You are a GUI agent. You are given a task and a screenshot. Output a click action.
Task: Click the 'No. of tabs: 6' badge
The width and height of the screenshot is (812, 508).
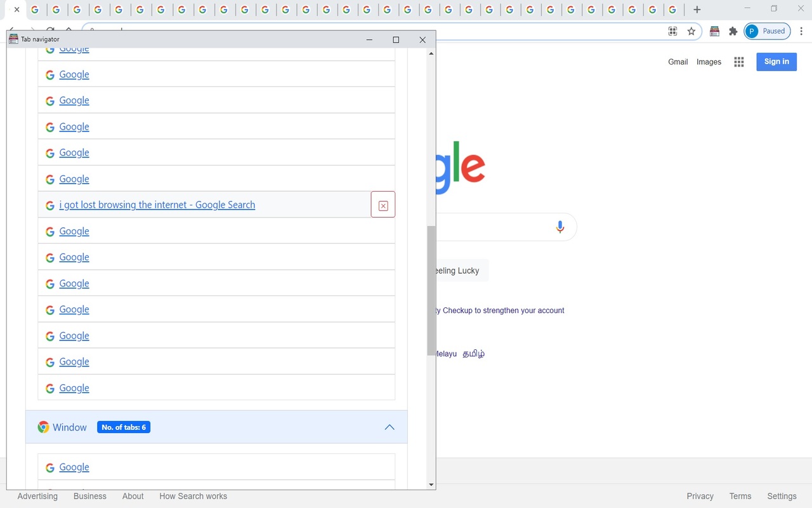124,427
